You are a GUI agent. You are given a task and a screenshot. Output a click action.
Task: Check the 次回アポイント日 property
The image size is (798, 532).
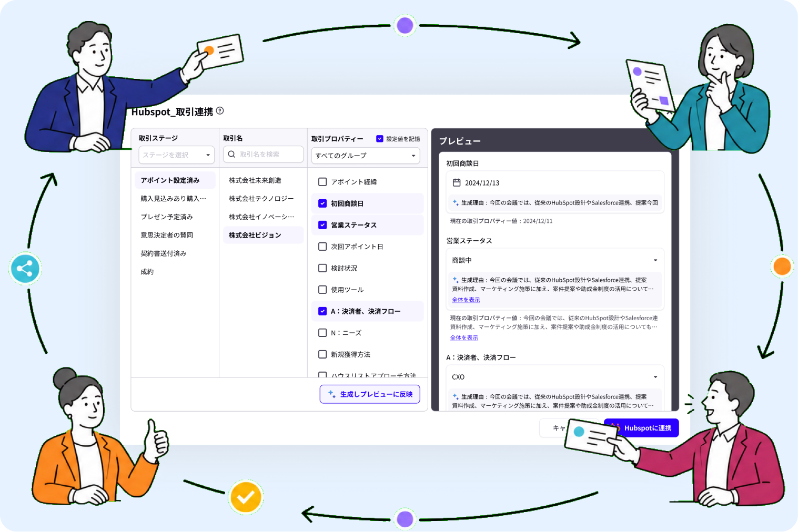(322, 247)
